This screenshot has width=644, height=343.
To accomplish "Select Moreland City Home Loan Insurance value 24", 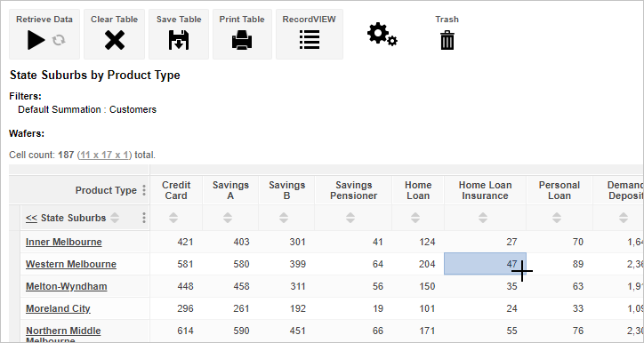I will (x=511, y=308).
